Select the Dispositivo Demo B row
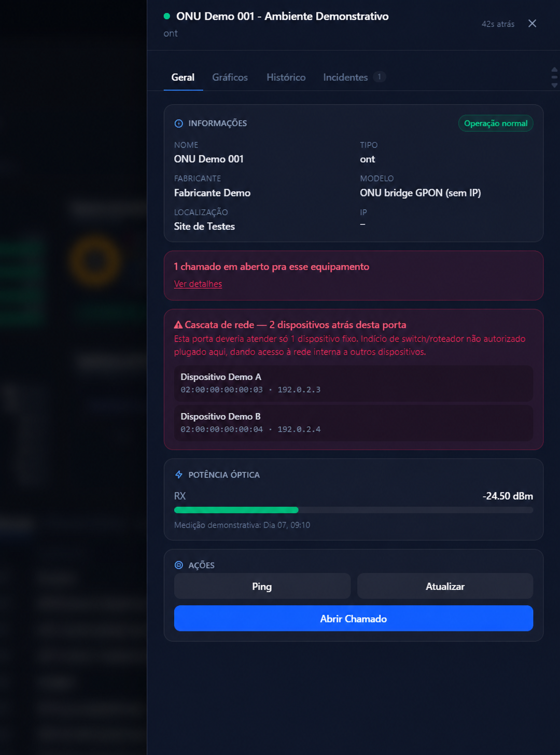Image resolution: width=560 pixels, height=755 pixels. point(354,423)
